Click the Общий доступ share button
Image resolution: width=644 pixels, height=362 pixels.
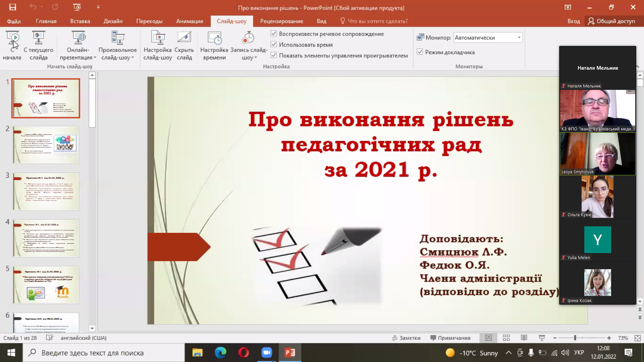[x=611, y=21]
